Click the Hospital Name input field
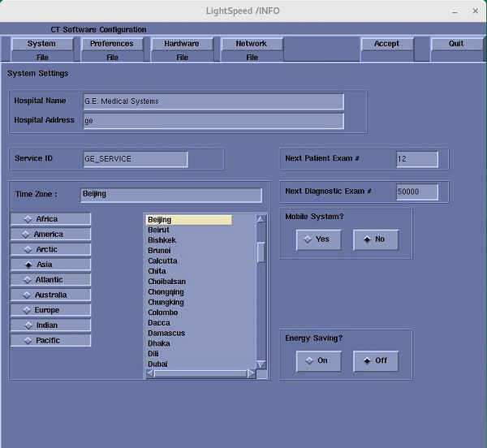The height and width of the screenshot is (448, 487). point(213,101)
